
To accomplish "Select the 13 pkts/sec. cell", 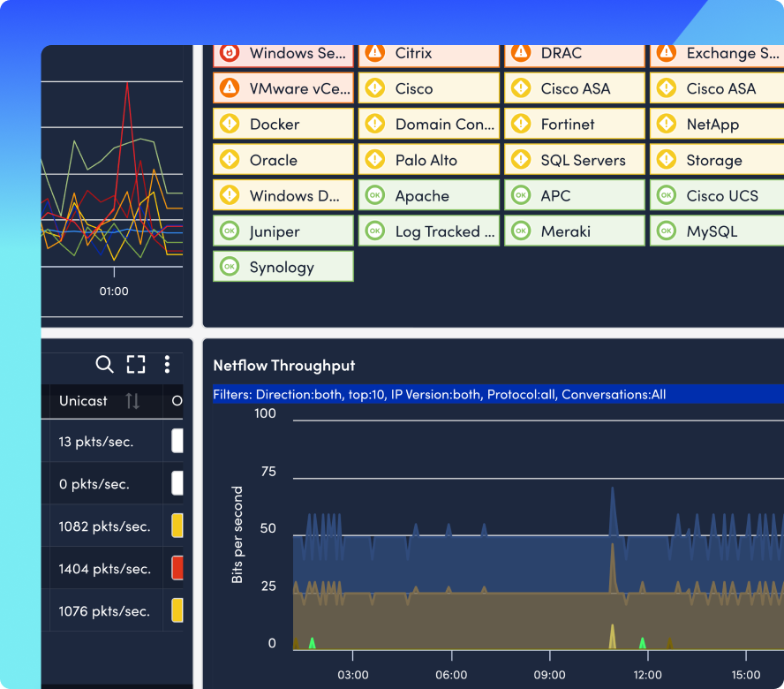I will (106, 442).
